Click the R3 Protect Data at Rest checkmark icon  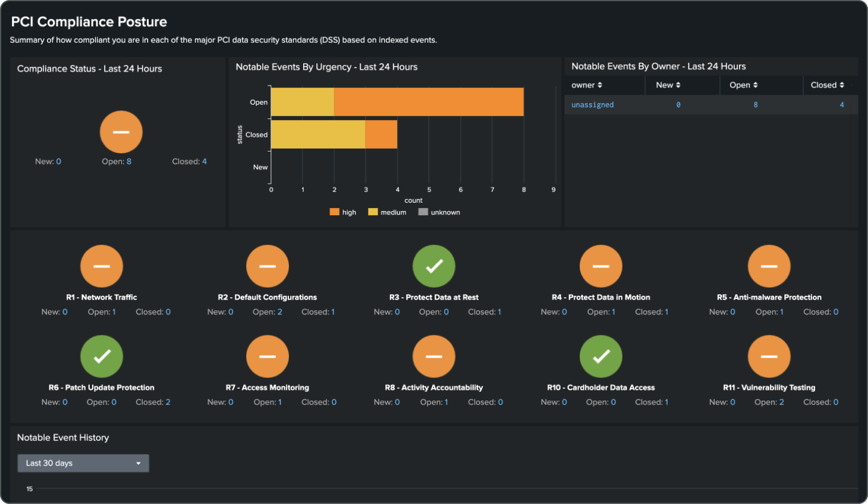(x=434, y=266)
